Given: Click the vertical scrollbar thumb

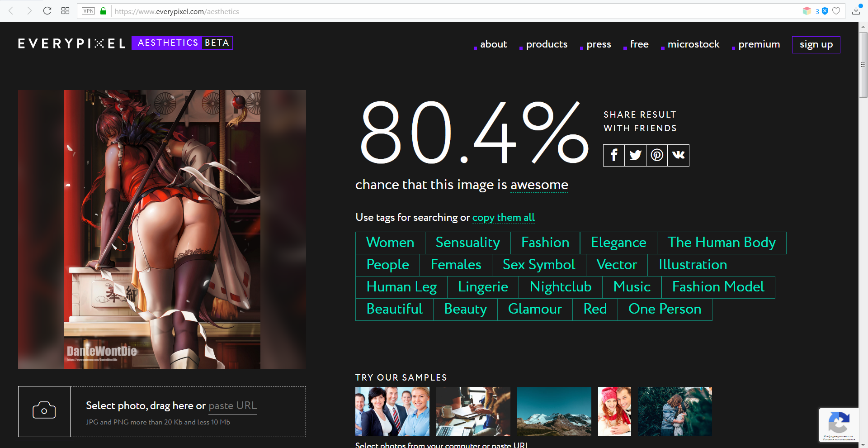Looking at the screenshot, I should 863,65.
